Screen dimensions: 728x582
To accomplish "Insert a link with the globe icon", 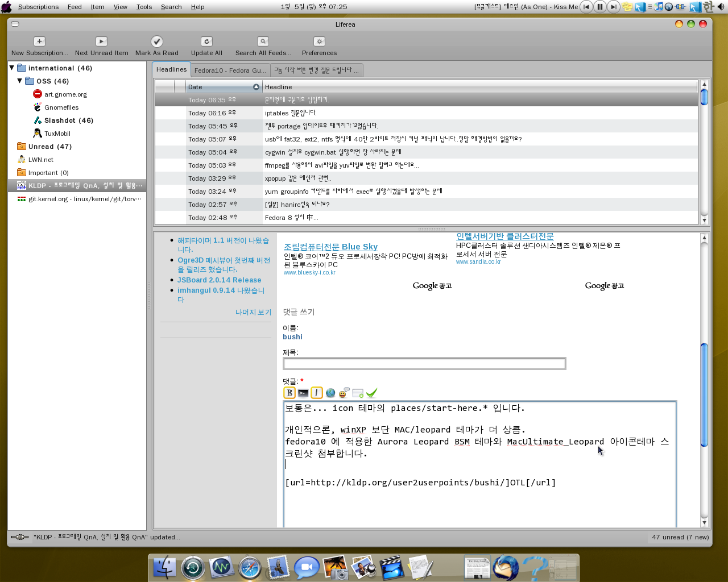I will (330, 393).
